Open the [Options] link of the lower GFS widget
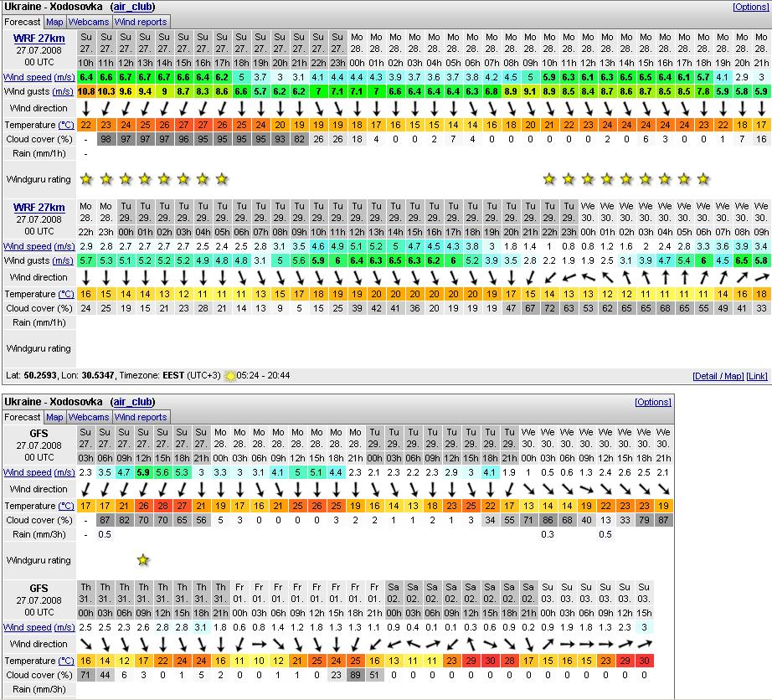 pos(653,402)
